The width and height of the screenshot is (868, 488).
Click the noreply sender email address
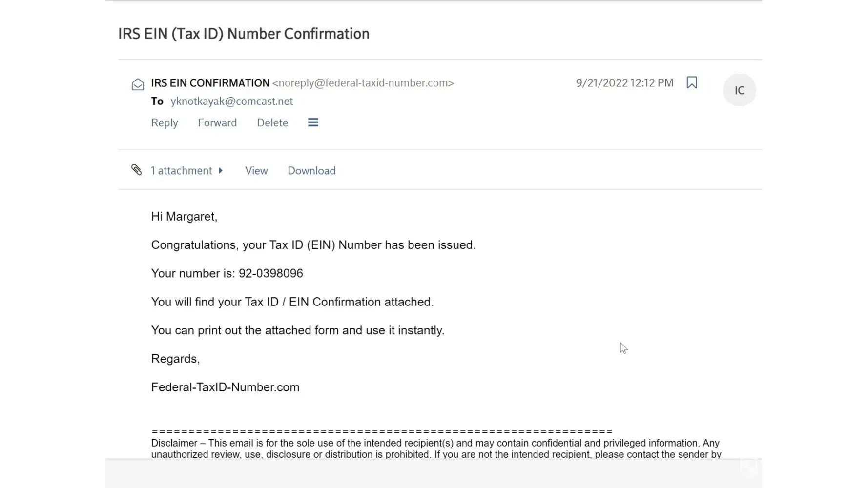coord(363,83)
